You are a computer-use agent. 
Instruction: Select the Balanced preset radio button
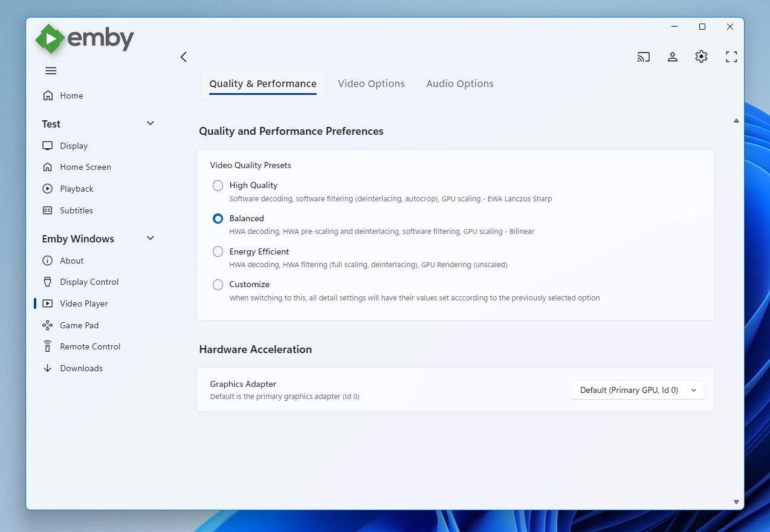(x=218, y=219)
